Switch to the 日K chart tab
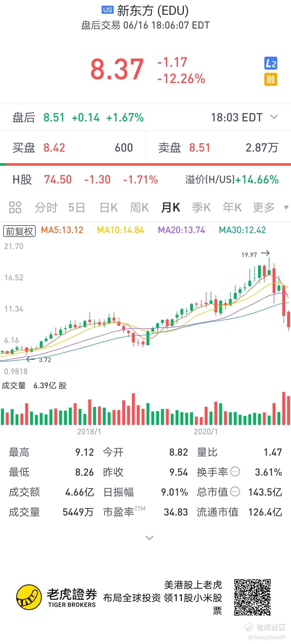The width and height of the screenshot is (291, 644). click(109, 207)
